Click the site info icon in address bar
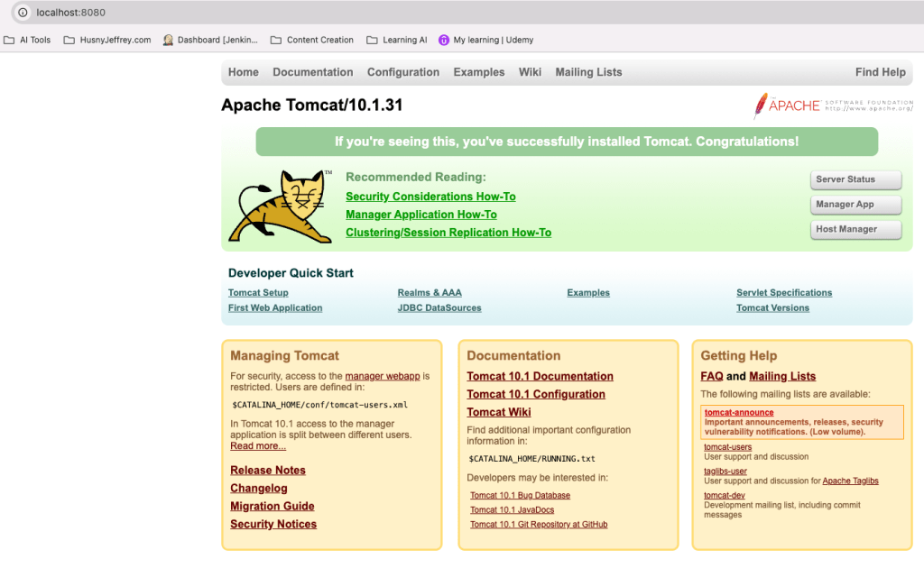This screenshot has width=924, height=568. pos(23,13)
